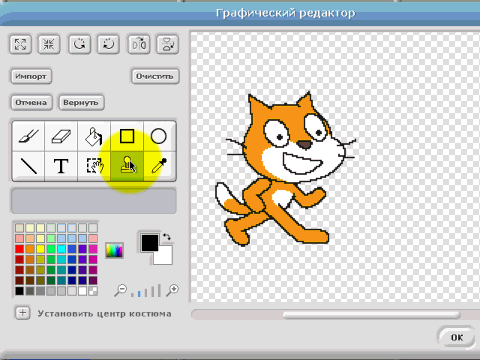The height and width of the screenshot is (360, 480).
Task: Pick the transparent checkered swatch
Action: (93, 291)
